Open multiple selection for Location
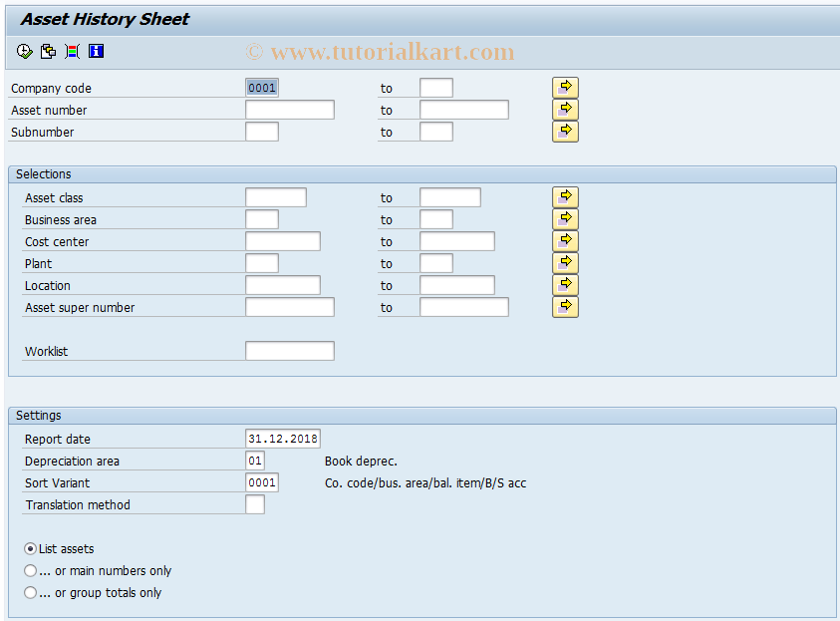 click(565, 285)
